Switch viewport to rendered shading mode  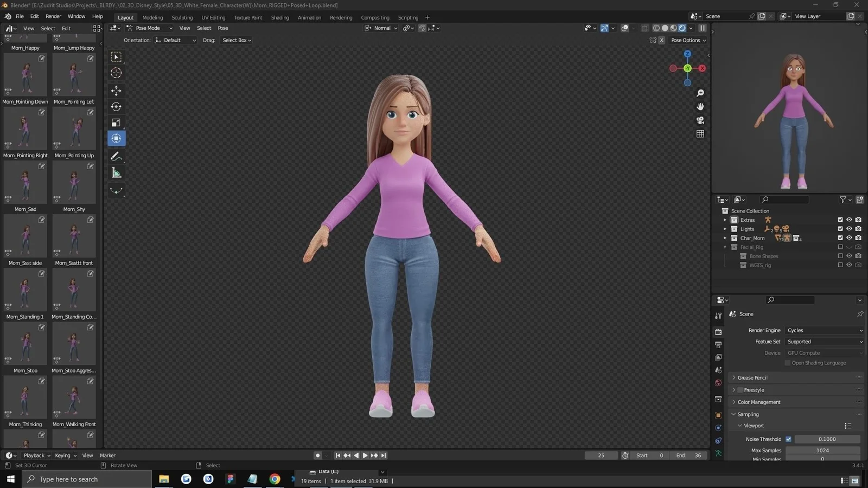tap(681, 28)
